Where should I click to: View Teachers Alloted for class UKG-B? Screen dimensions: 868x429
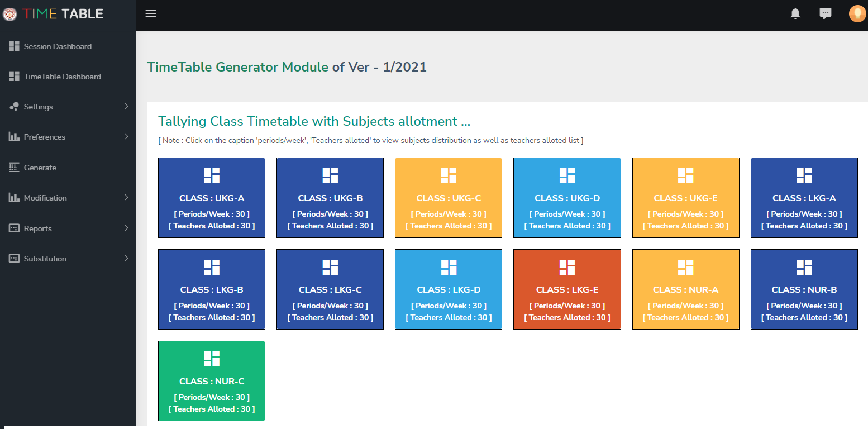(330, 226)
